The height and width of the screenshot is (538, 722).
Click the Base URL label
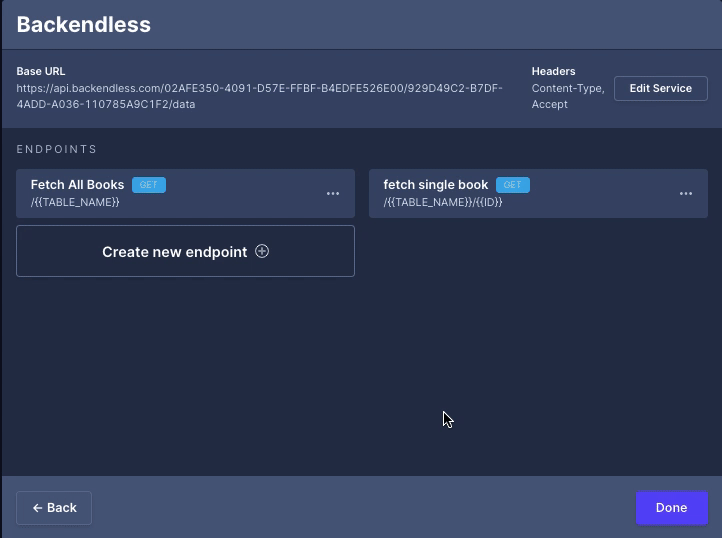coord(41,71)
